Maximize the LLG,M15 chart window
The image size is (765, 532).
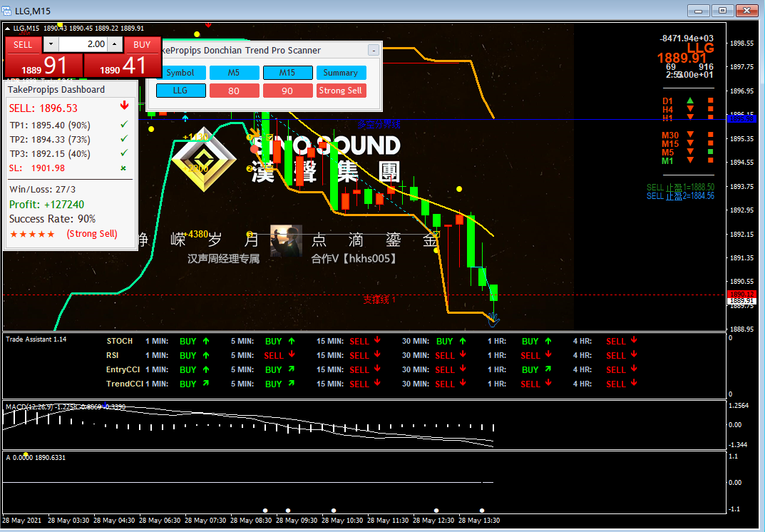[x=723, y=10]
